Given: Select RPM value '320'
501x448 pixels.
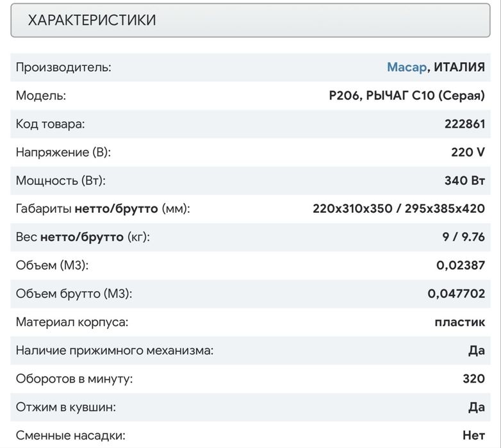Looking at the screenshot, I should 474,379.
